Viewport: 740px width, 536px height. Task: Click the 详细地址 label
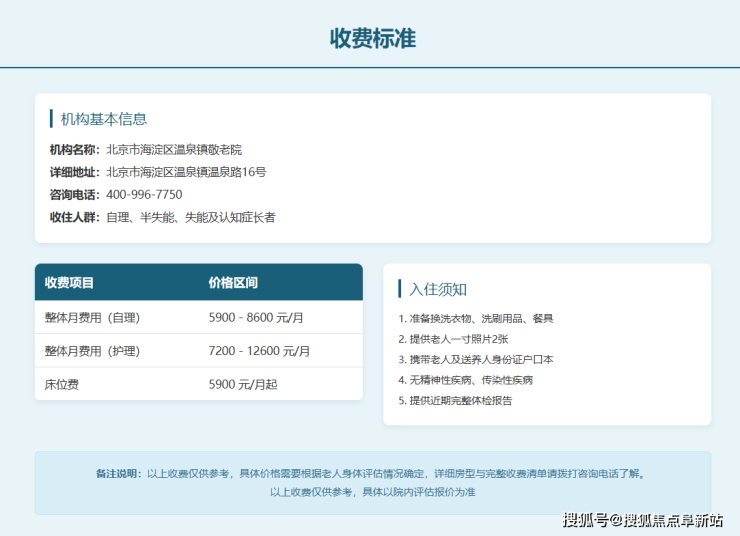[75, 172]
